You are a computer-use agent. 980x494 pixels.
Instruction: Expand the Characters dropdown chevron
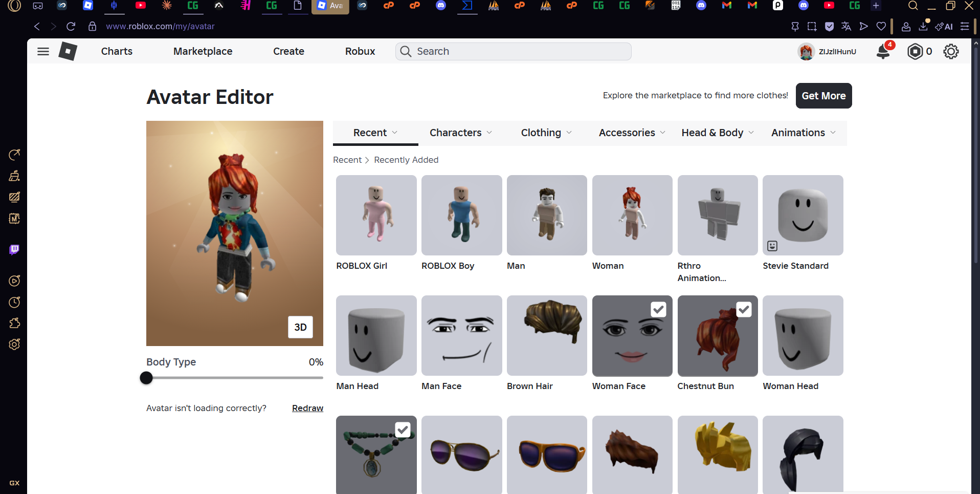click(x=489, y=133)
